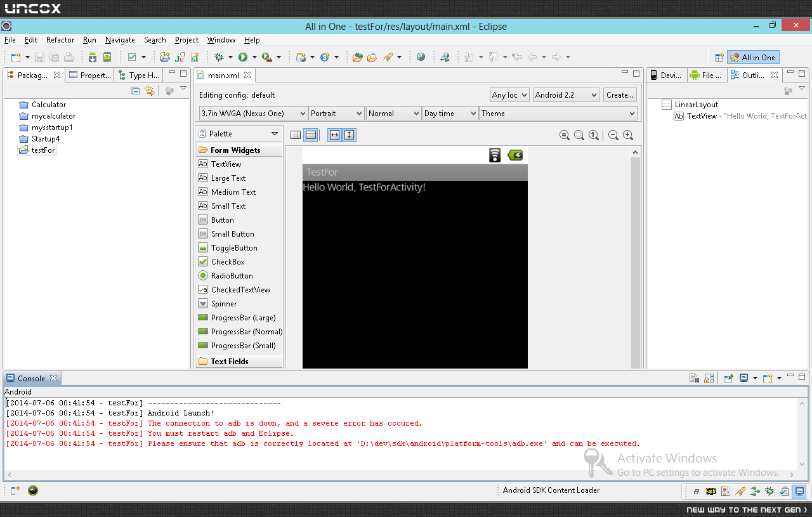Switch to the Properties tab

click(90, 75)
